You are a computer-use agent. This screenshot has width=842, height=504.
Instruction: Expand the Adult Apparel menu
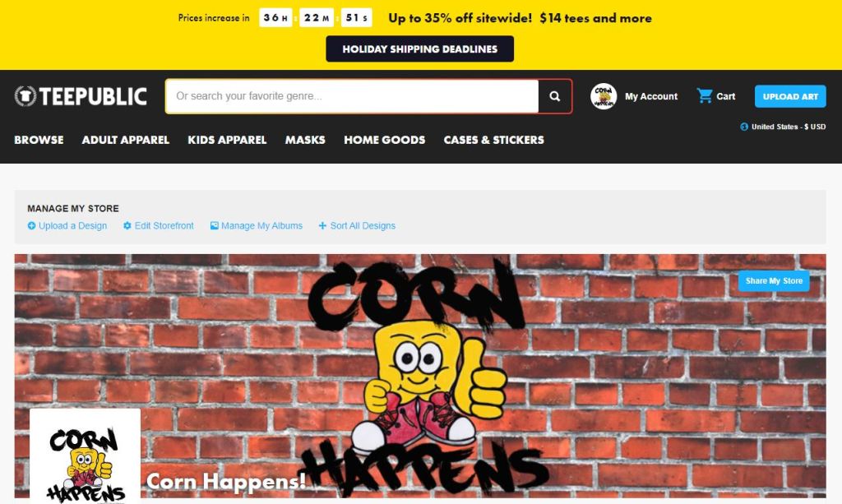click(126, 140)
